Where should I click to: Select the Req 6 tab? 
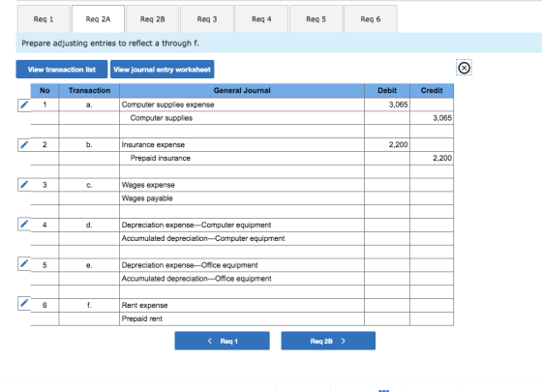click(370, 19)
